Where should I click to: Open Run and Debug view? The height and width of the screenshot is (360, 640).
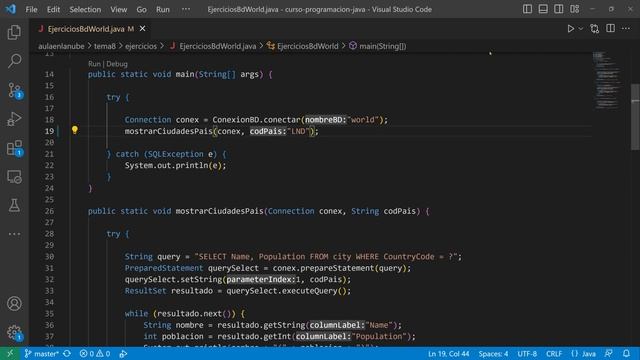(14, 119)
